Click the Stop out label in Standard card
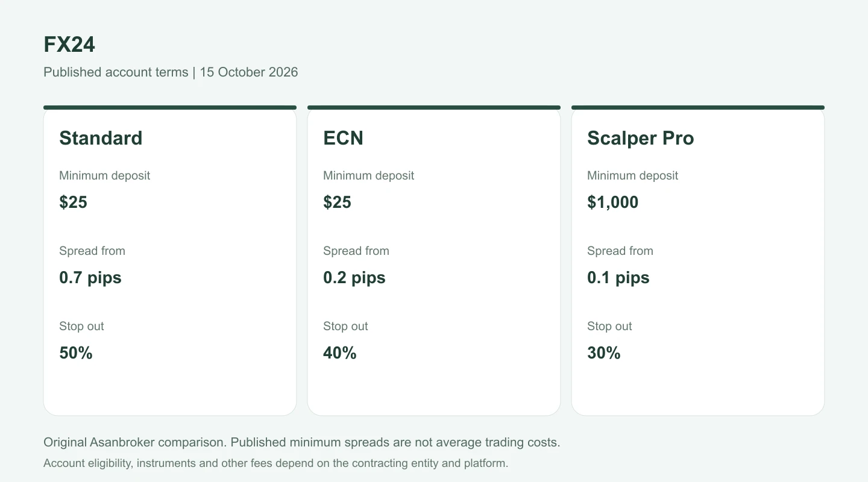Screen dimensions: 868x482 coord(81,326)
